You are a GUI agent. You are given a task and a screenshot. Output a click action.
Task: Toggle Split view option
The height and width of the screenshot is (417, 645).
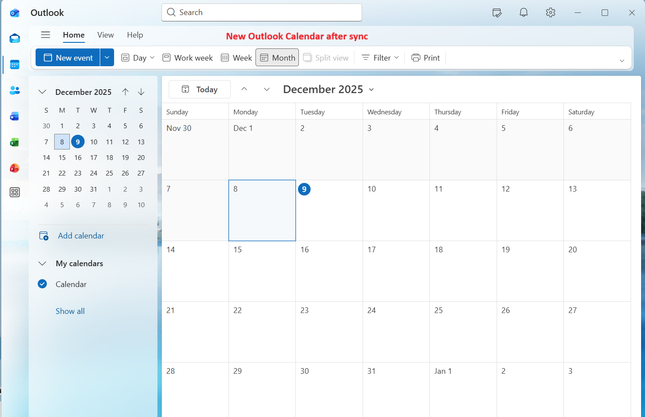click(326, 58)
